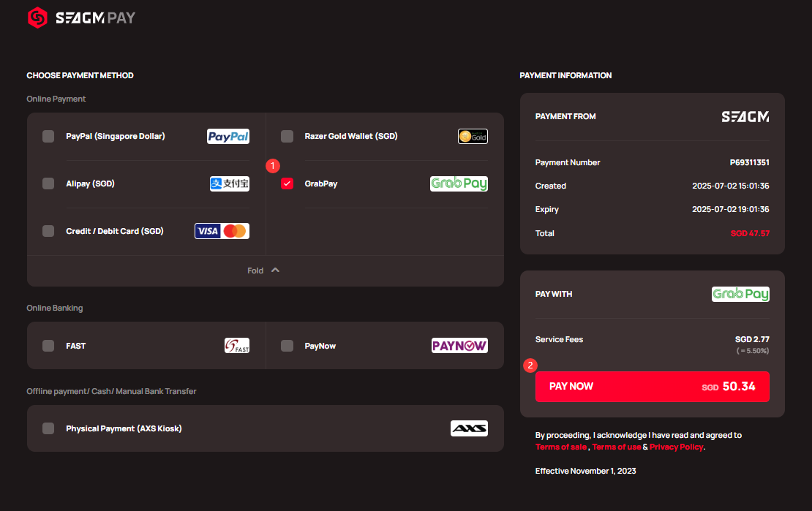Select the PayPal logo icon
The height and width of the screenshot is (511, 812).
point(228,136)
